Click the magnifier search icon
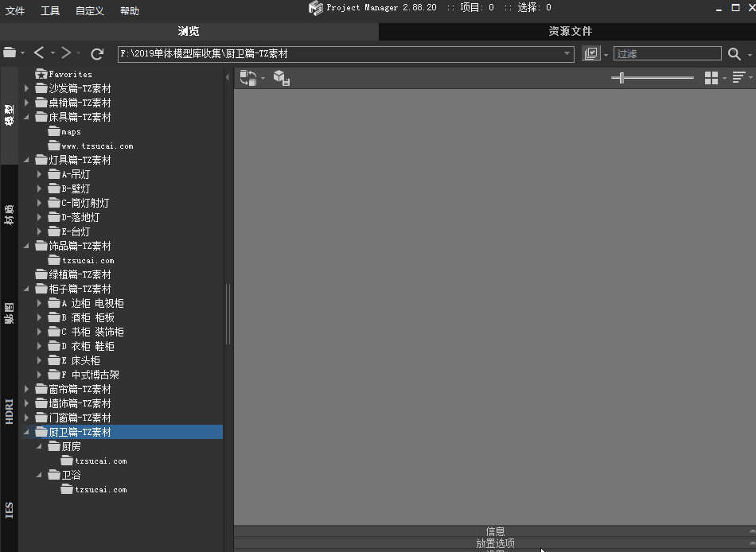 (734, 53)
